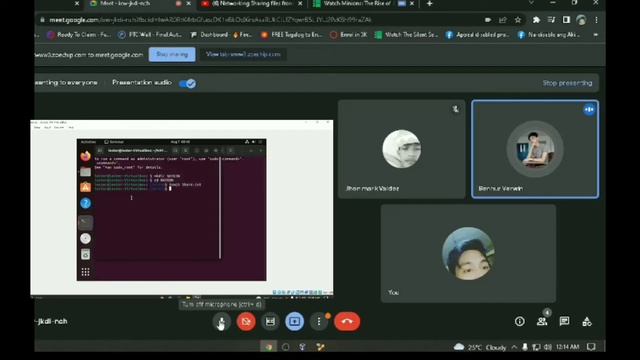Click Files icon in shared Ubuntu dock
640x360 pixels.
[85, 172]
